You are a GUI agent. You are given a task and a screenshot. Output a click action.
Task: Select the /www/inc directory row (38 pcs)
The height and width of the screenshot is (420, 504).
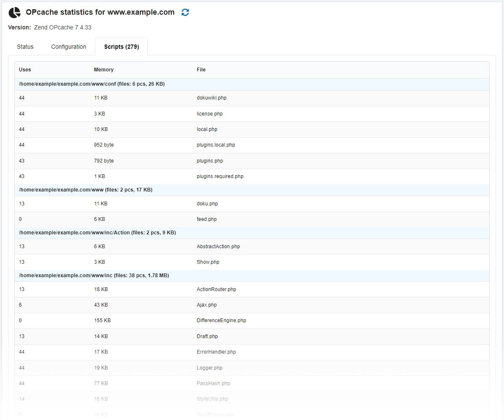[x=252, y=276]
